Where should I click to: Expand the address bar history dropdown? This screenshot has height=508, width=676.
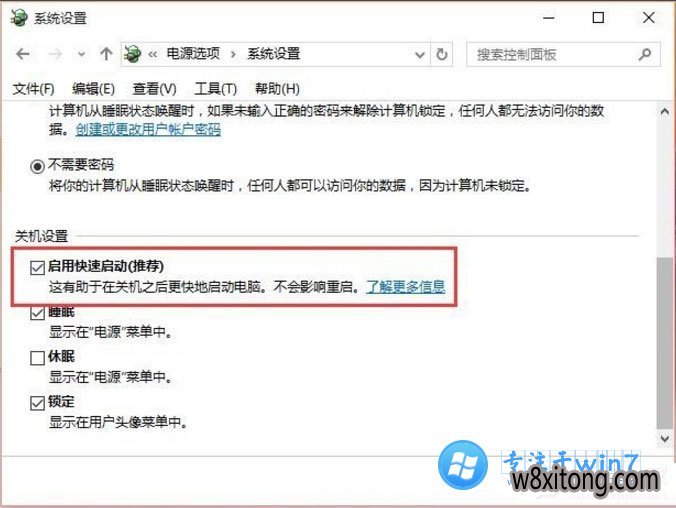[419, 55]
